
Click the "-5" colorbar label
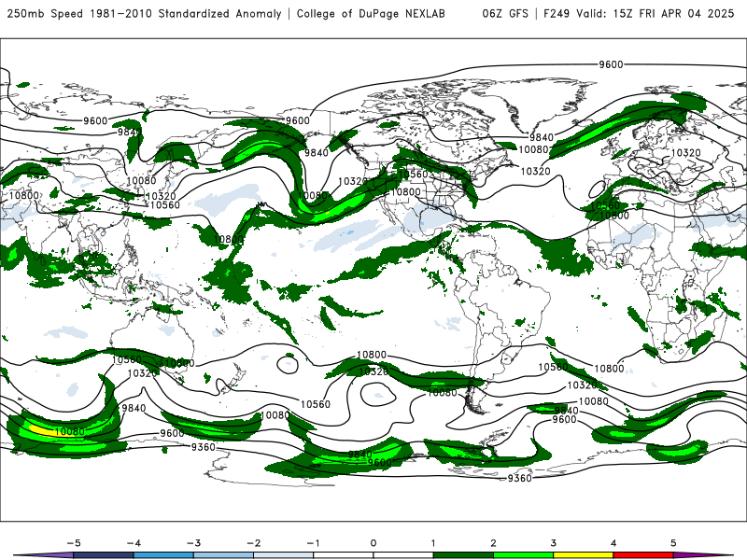click(74, 543)
